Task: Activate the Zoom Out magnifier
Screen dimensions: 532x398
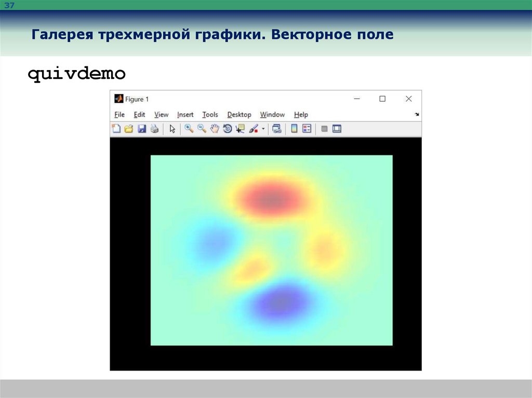Action: (202, 129)
